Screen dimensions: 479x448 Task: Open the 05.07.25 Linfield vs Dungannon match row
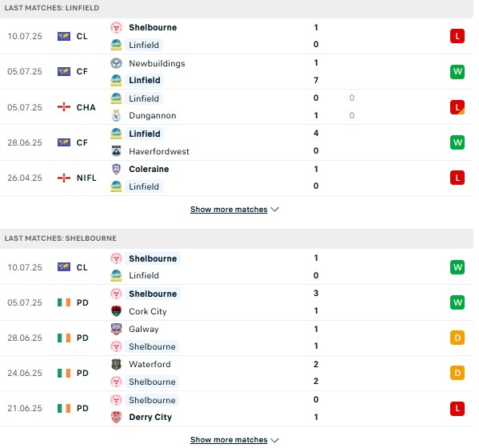(237, 107)
